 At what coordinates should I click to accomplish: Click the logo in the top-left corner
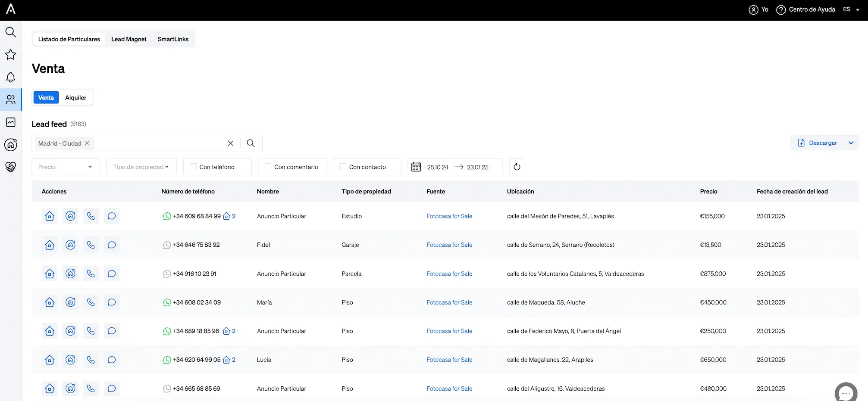11,9
